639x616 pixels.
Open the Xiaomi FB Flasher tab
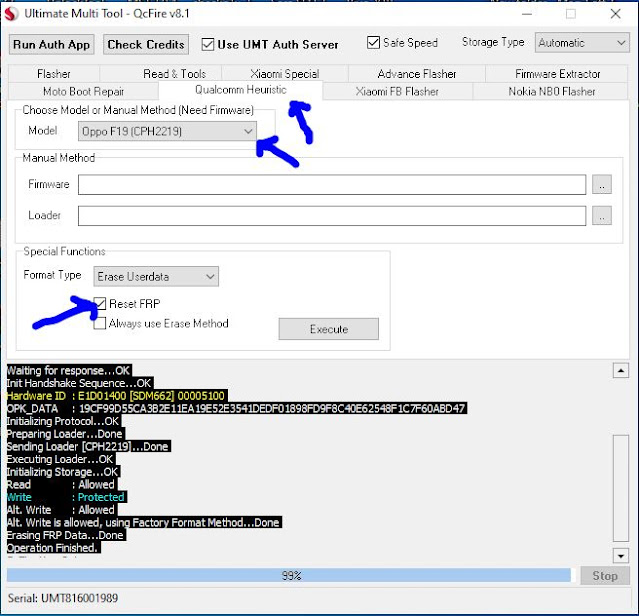pos(397,91)
